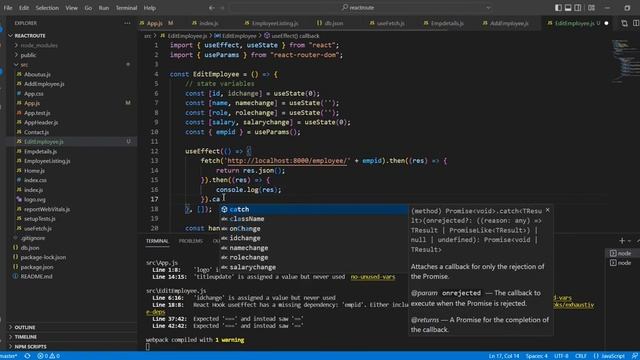Close the catch documentation popup

point(547,210)
